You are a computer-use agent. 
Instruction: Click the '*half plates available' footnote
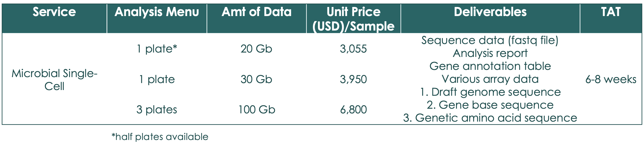coord(160,137)
